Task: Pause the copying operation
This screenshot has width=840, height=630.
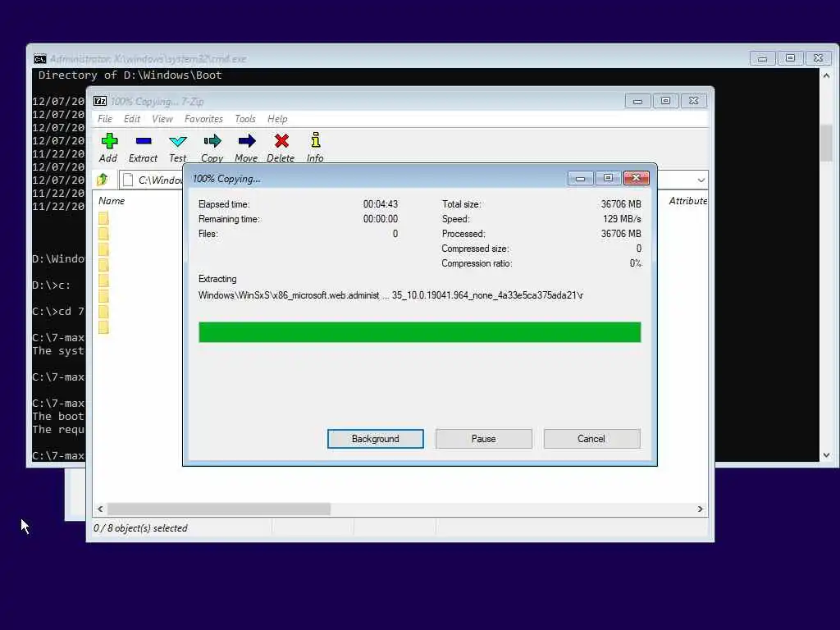Action: tap(484, 439)
